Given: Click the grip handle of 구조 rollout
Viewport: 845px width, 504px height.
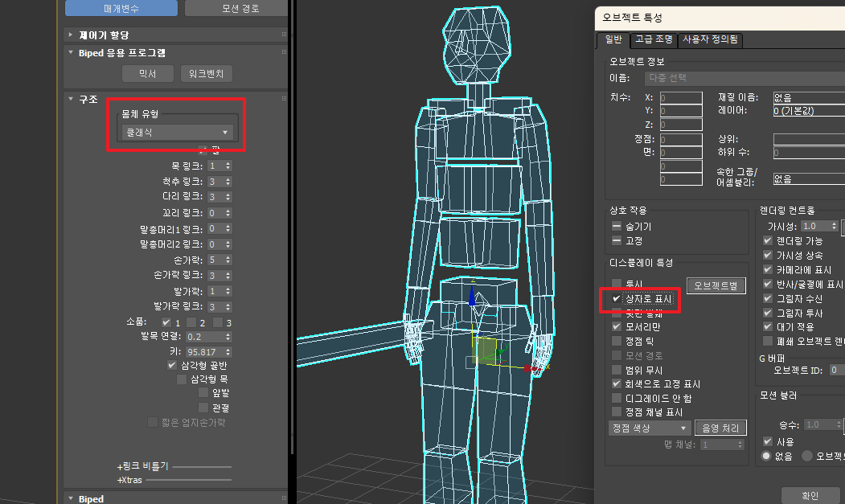Looking at the screenshot, I should click(283, 99).
